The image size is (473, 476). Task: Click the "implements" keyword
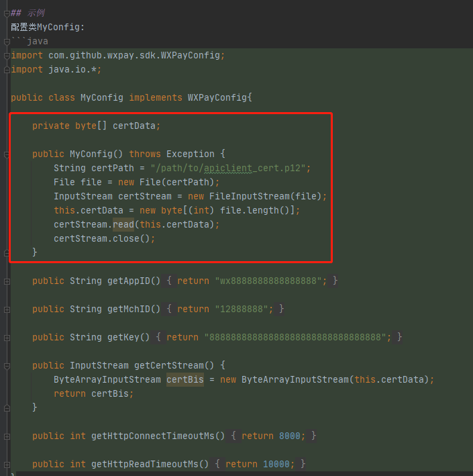tap(156, 97)
